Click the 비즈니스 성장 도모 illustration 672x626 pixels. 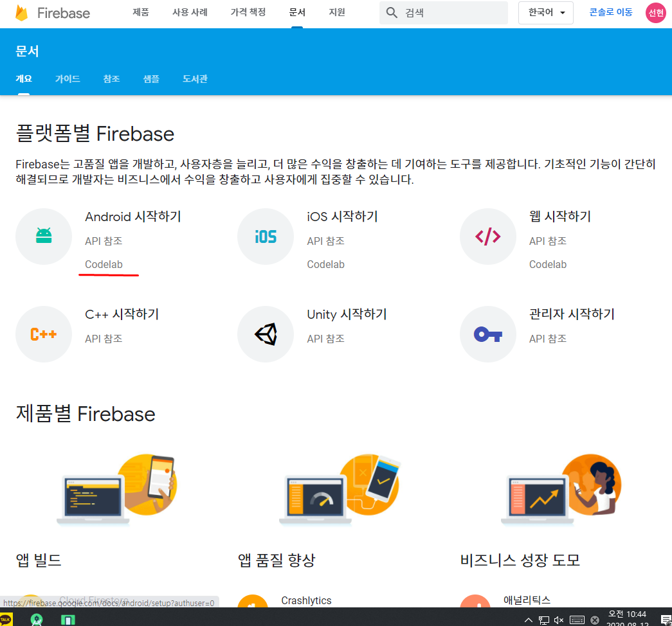pos(561,489)
